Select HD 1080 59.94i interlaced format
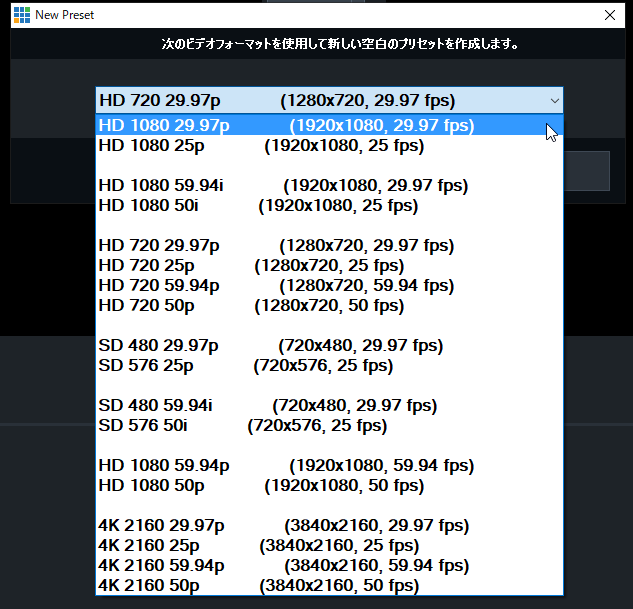633x609 pixels. (x=329, y=186)
